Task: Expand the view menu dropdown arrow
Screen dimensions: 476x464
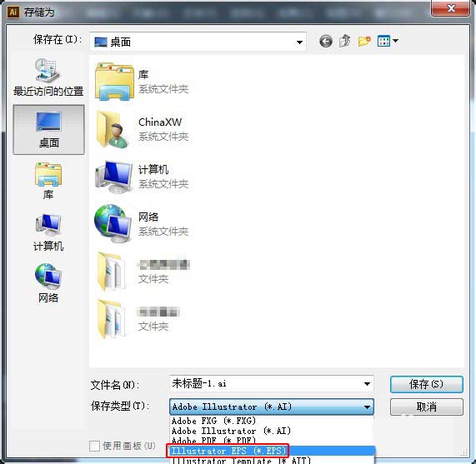Action: tap(395, 40)
